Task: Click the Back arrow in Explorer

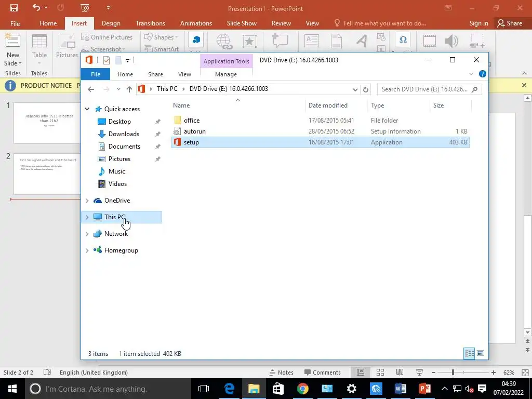Action: coord(90,89)
